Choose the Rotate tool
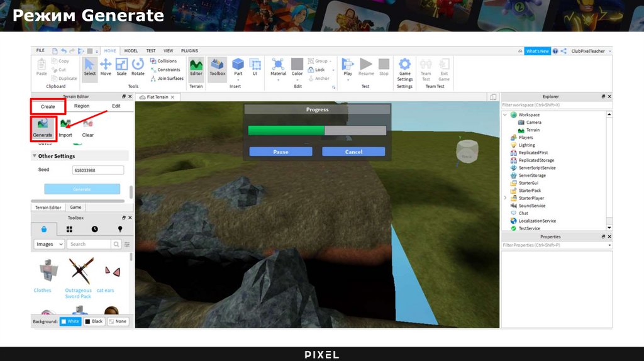This screenshot has width=644, height=361. [x=138, y=67]
